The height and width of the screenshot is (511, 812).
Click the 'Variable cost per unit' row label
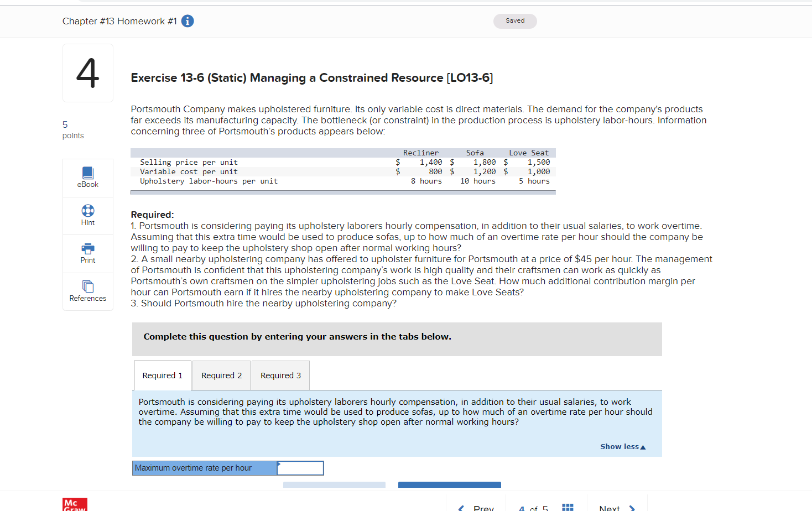pos(189,171)
